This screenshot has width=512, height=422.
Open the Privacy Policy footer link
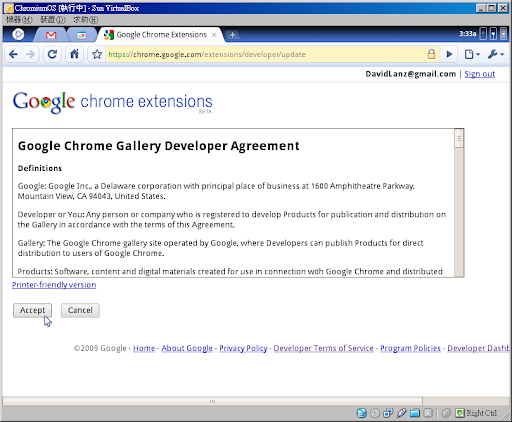243,348
